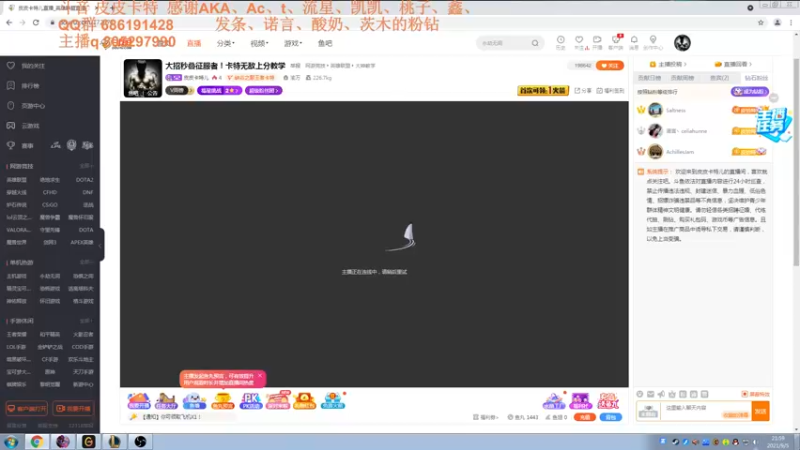Toggle the screen effects option above chat
The image size is (800, 450).
(756, 394)
